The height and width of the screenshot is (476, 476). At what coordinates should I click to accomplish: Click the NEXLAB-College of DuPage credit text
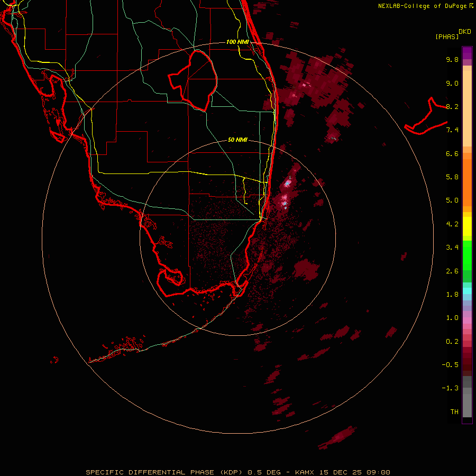(425, 6)
